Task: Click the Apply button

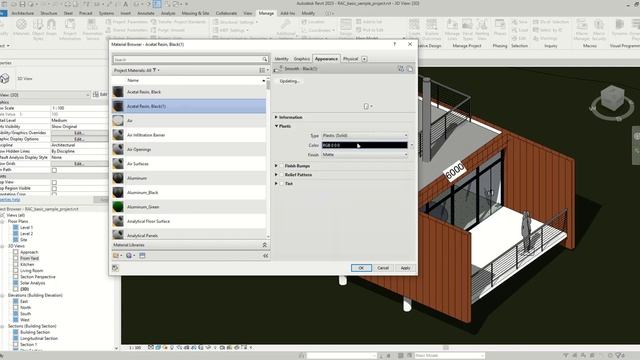Action: 405,268
